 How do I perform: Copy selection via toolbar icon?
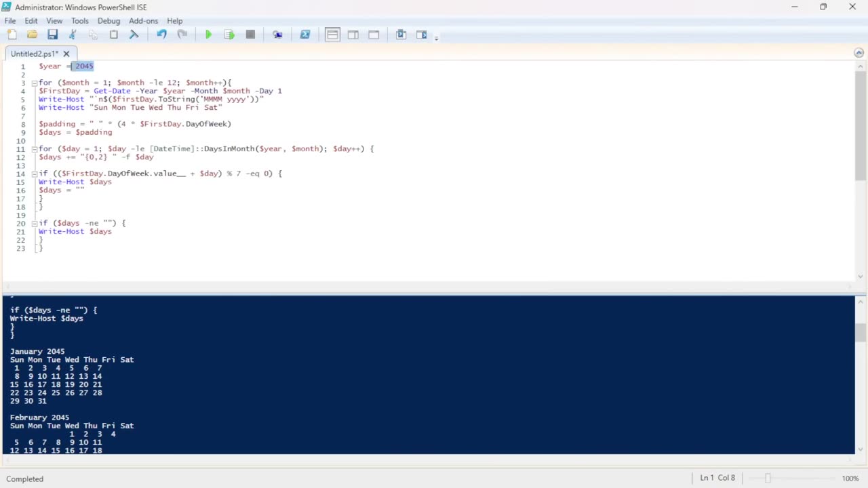93,35
